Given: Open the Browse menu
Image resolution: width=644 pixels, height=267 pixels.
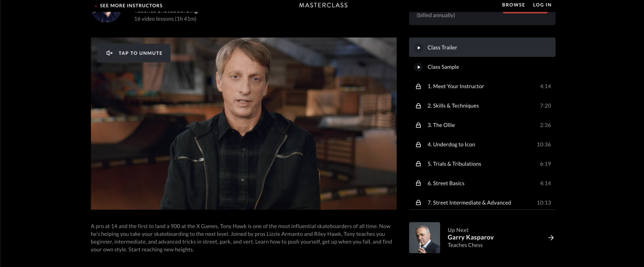Looking at the screenshot, I should point(514,5).
